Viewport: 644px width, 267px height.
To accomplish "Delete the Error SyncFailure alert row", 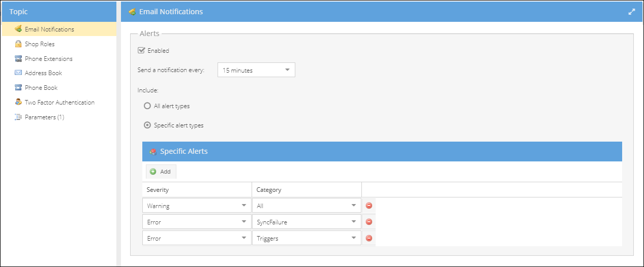I will click(x=369, y=222).
